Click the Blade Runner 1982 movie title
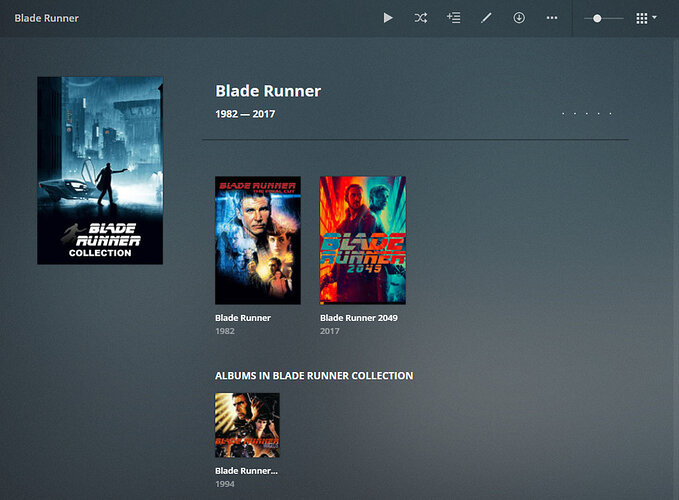Image resolution: width=679 pixels, height=500 pixels. 243,318
